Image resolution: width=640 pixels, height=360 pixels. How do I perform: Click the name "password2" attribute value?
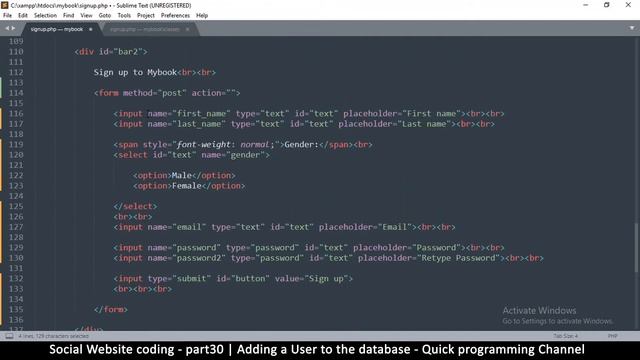[199, 258]
